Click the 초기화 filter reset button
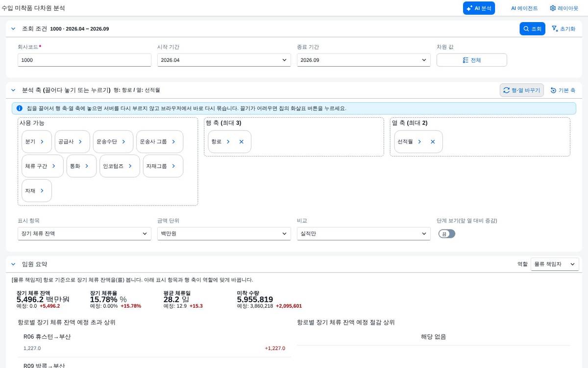The width and height of the screenshot is (588, 368). [x=563, y=29]
